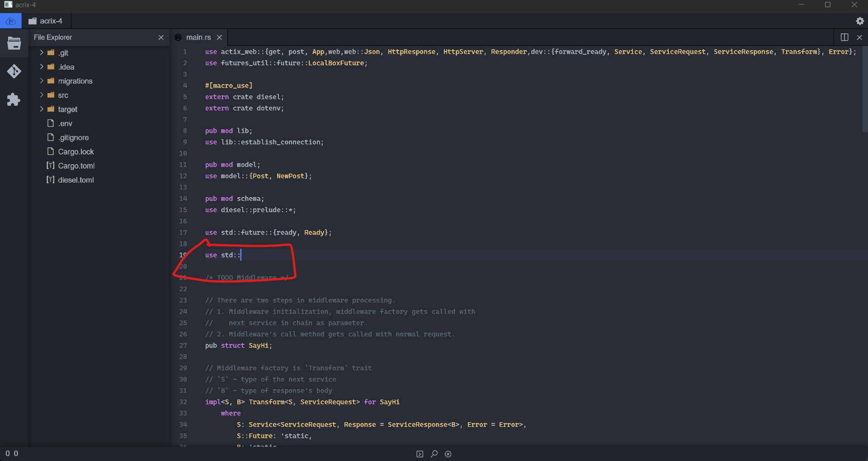Select the main.rs tab
The width and height of the screenshot is (868, 461).
(198, 37)
